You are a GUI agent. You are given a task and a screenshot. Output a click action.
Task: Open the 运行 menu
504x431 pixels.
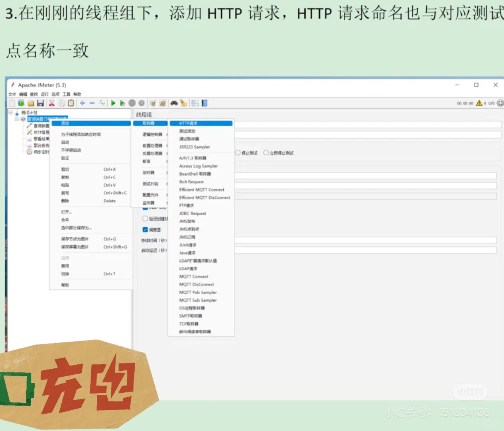(x=44, y=94)
